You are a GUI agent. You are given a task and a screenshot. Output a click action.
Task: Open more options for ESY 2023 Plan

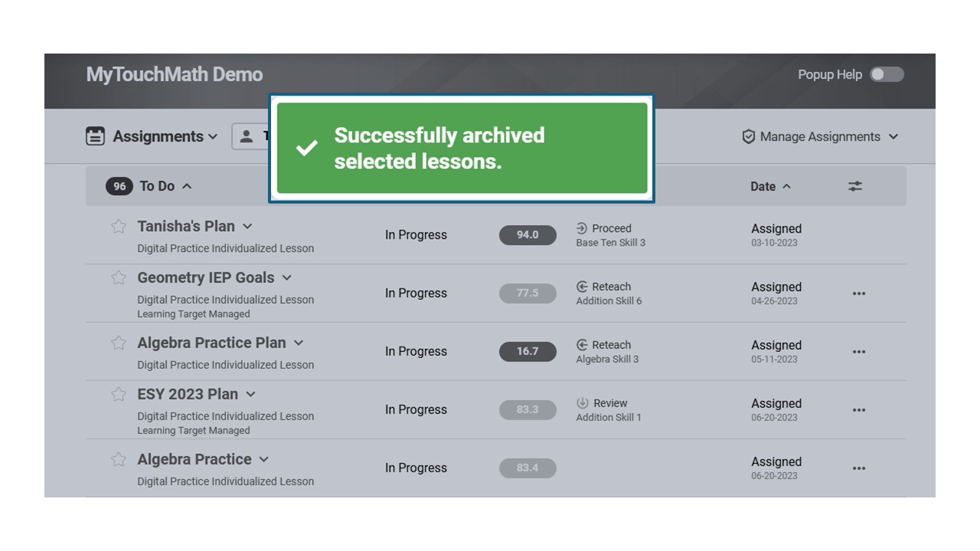click(859, 409)
